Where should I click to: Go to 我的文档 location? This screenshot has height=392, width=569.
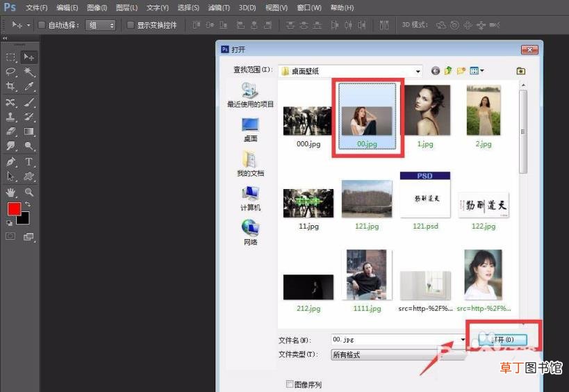click(250, 164)
